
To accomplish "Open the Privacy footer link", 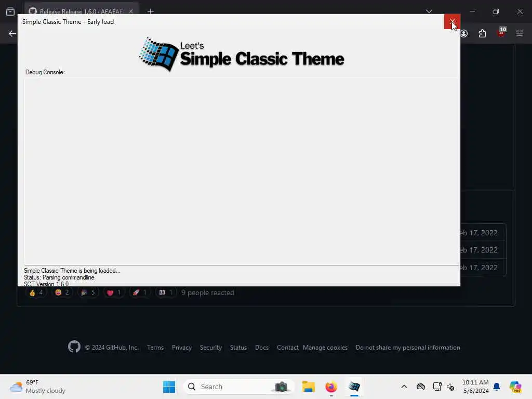I will (x=182, y=348).
